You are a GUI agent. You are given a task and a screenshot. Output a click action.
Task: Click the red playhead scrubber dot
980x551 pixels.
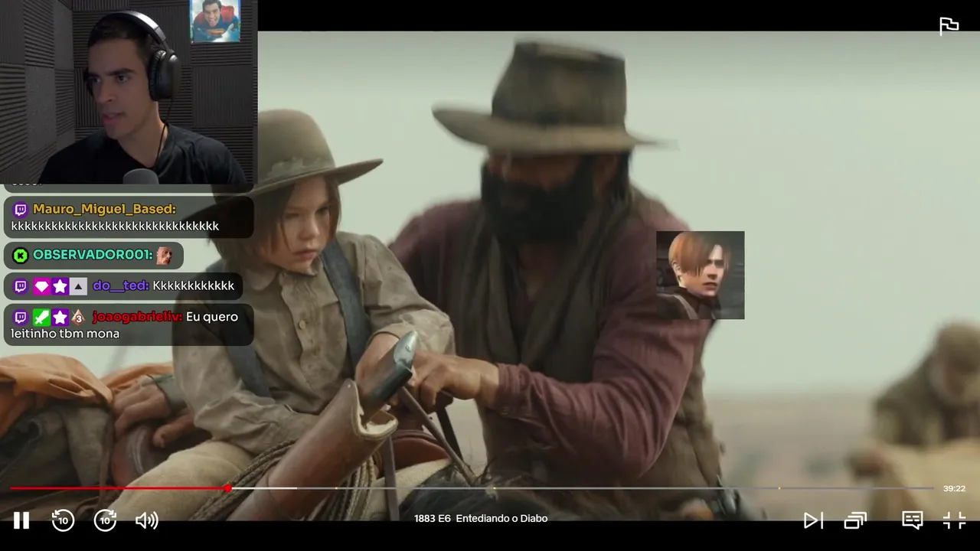coord(228,487)
